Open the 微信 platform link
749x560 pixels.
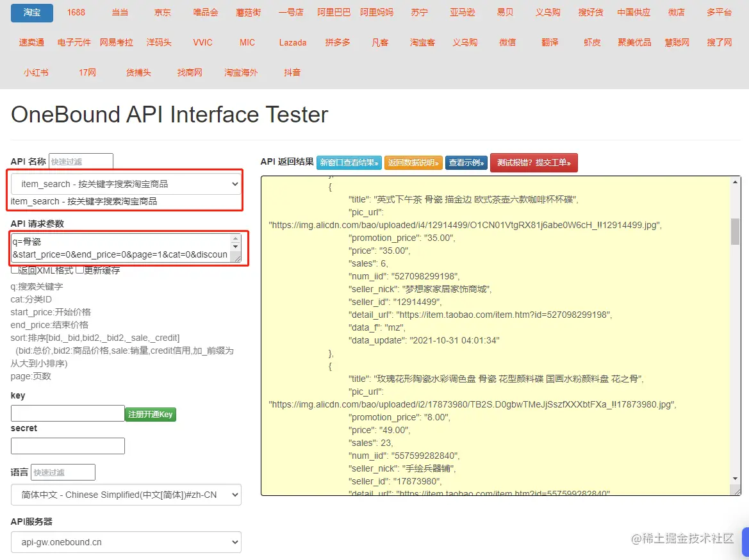[x=507, y=42]
